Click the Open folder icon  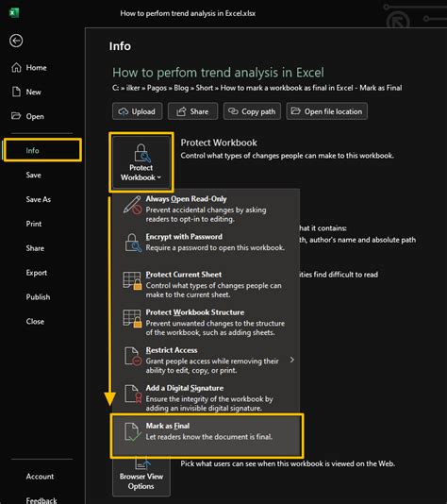click(x=16, y=116)
